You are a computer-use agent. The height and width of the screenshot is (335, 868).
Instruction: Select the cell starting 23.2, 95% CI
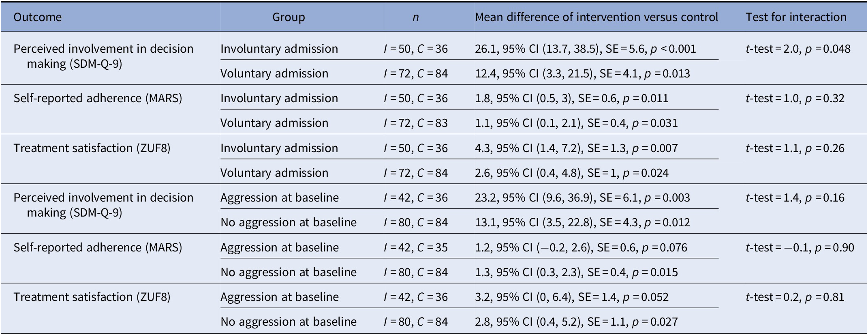point(582,198)
